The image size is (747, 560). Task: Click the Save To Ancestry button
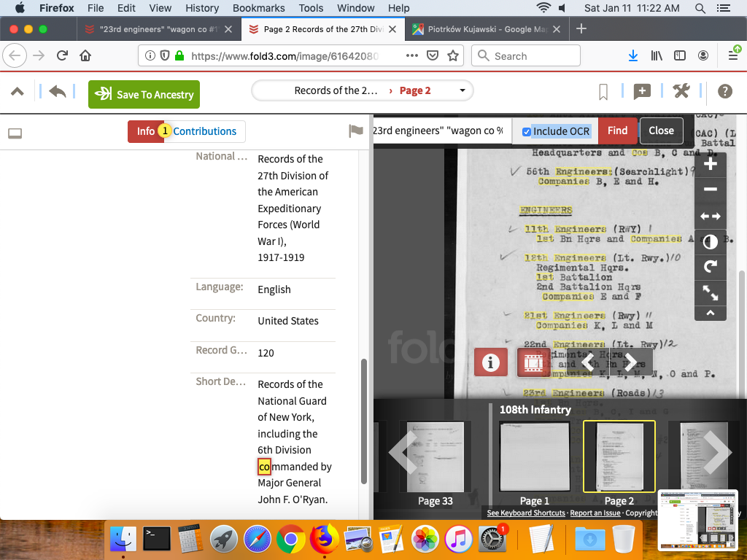click(144, 95)
